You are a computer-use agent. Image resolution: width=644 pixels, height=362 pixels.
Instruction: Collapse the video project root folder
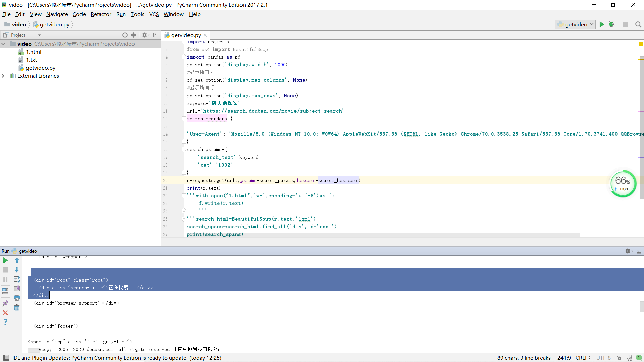pos(3,44)
